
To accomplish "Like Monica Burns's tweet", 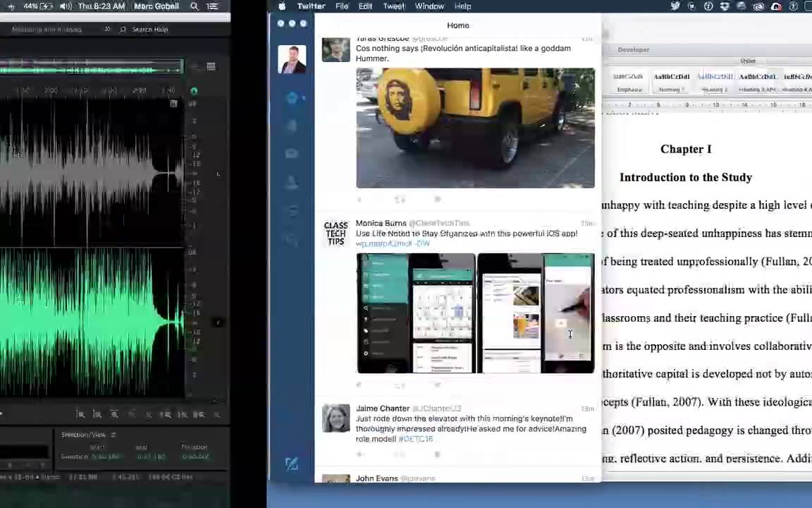I will point(438,385).
